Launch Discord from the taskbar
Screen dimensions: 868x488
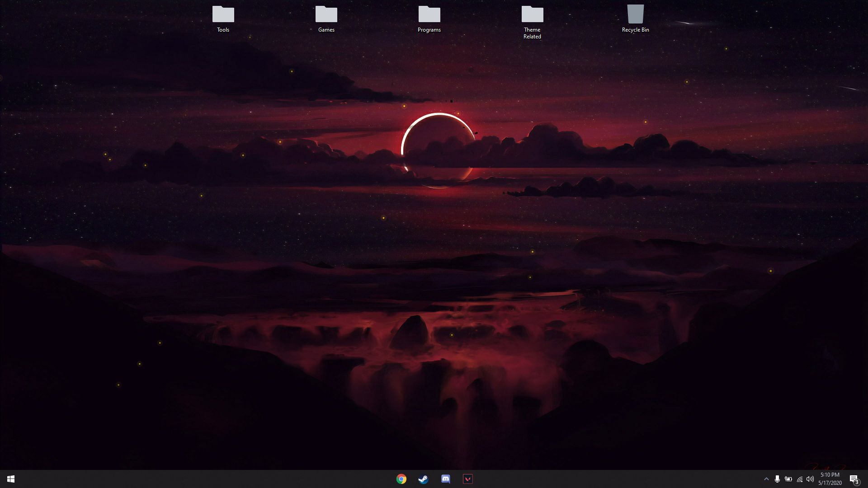coord(445,479)
